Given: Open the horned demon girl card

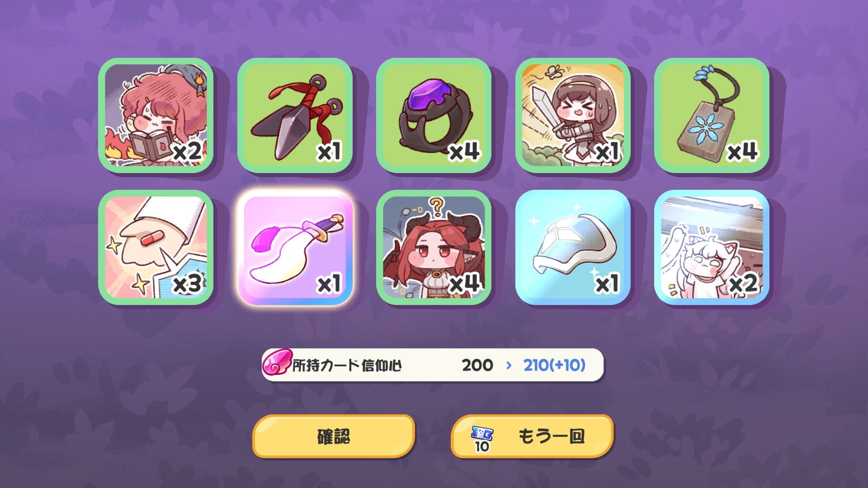Looking at the screenshot, I should point(434,247).
